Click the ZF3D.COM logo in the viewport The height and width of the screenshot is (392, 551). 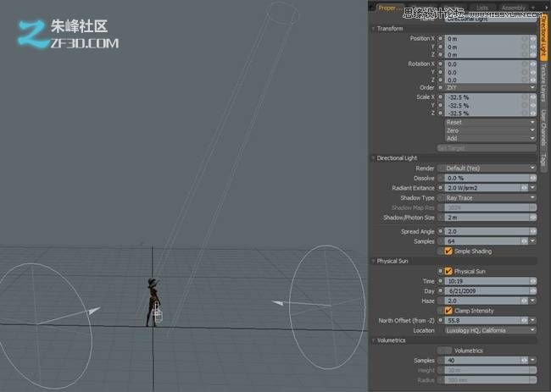click(x=67, y=35)
